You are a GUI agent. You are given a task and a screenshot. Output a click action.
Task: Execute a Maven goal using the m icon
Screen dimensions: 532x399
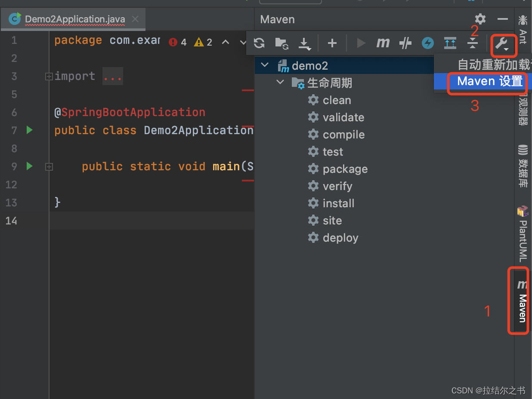tap(383, 43)
